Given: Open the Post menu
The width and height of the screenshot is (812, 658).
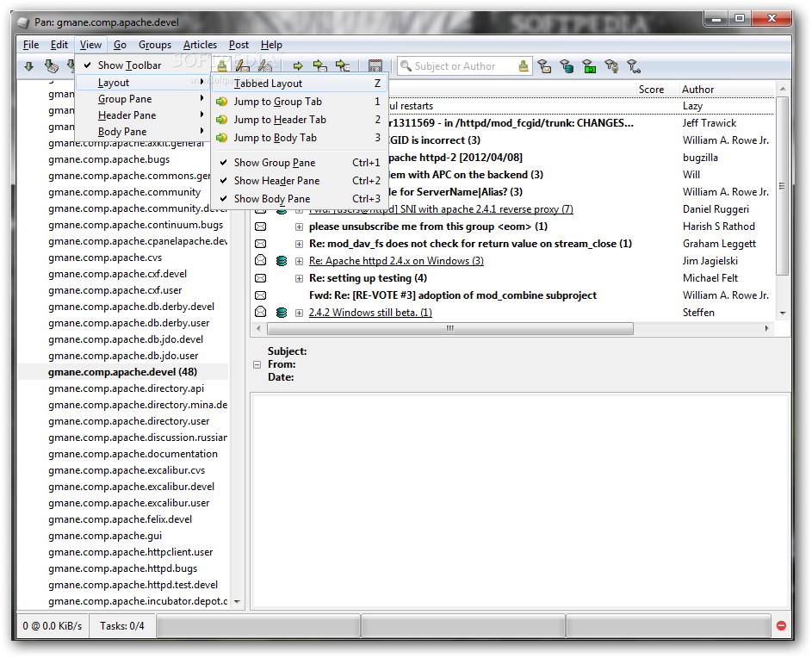Looking at the screenshot, I should (x=239, y=45).
